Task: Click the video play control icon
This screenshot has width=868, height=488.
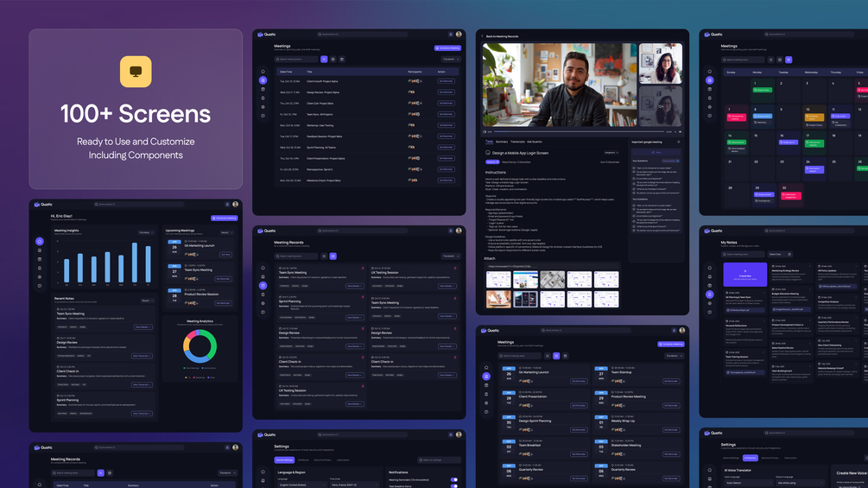Action: (x=485, y=131)
